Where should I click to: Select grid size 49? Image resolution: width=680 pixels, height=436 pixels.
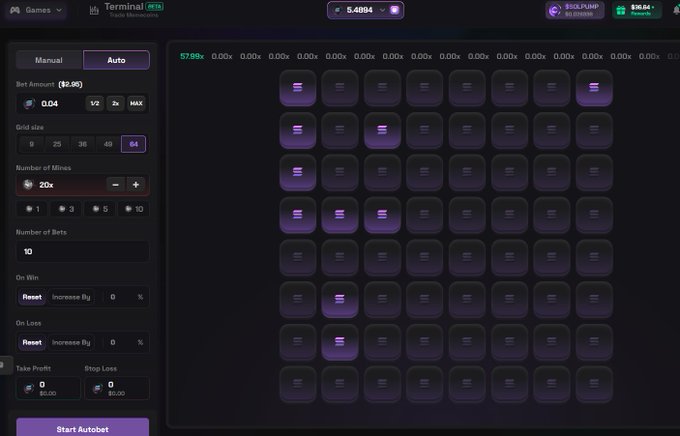pos(108,144)
